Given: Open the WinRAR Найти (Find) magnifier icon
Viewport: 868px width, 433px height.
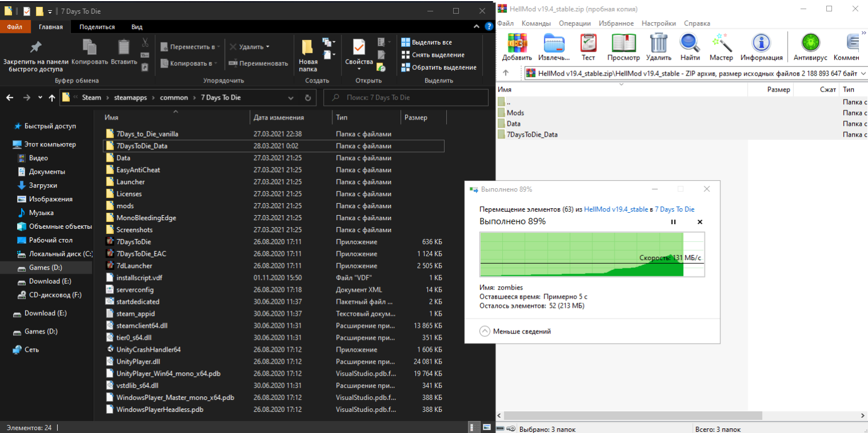Looking at the screenshot, I should pos(690,43).
